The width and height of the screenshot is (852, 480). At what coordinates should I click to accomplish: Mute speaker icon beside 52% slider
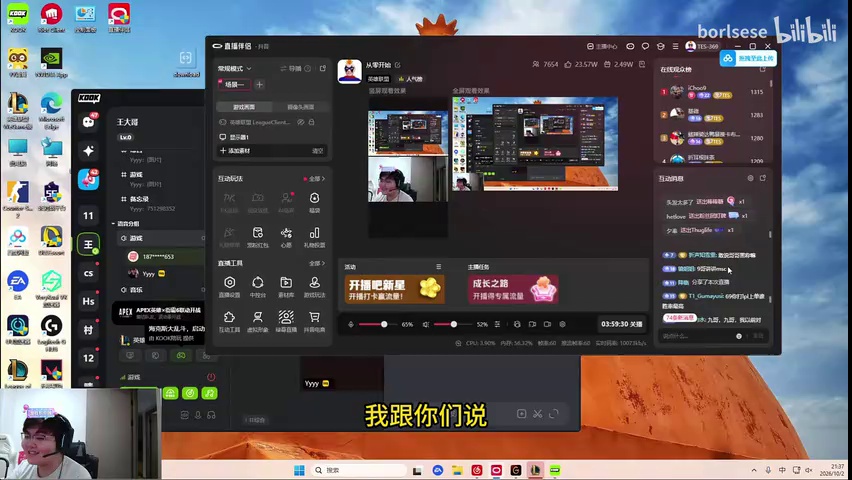pos(426,324)
